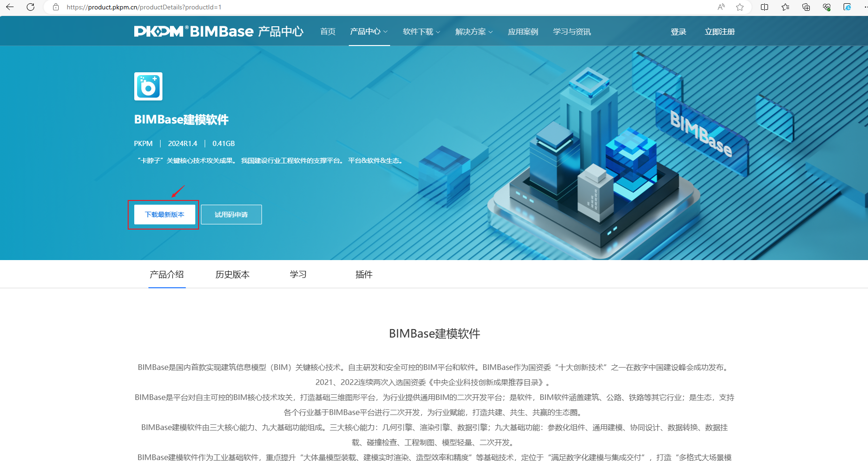Click the BIMBase建模软件 heading in product introduction
The height and width of the screenshot is (461, 868).
(x=434, y=334)
